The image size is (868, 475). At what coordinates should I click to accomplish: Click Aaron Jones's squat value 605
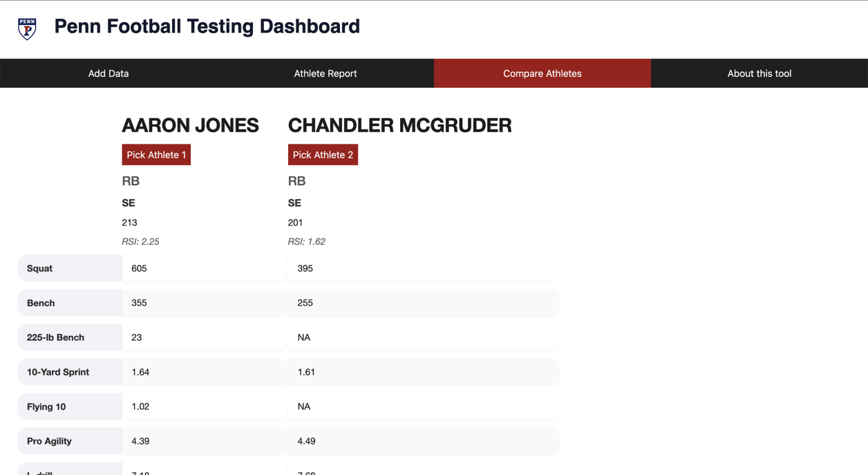139,268
